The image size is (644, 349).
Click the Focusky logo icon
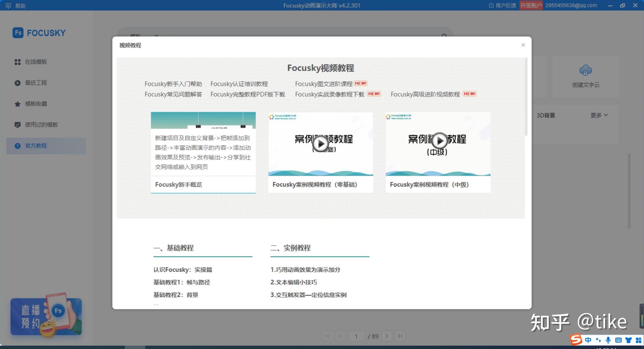[x=18, y=33]
